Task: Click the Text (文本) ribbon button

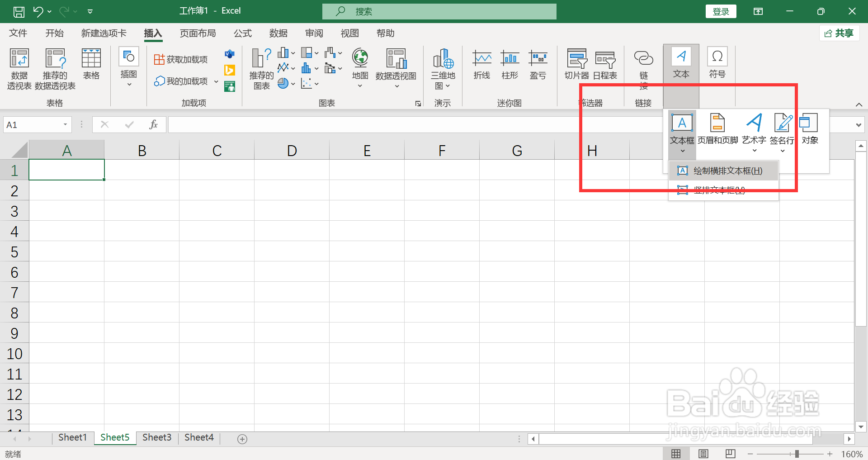Action: pyautogui.click(x=681, y=63)
